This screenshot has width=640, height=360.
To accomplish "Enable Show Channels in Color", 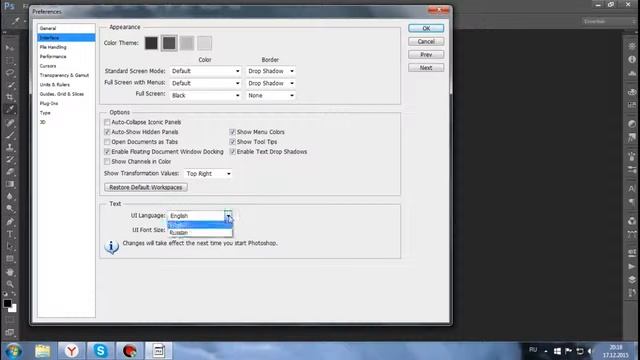I will tap(107, 162).
